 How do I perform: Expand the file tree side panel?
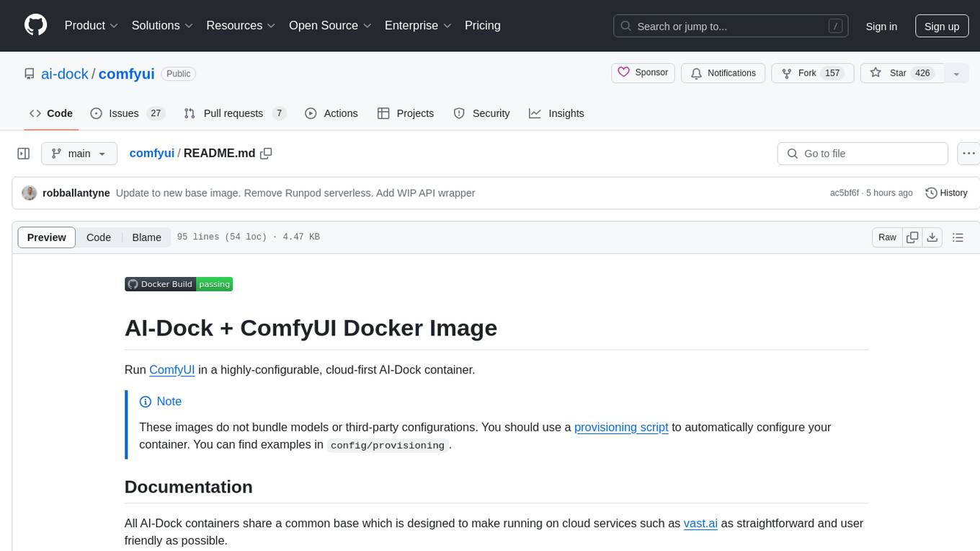[x=24, y=154]
